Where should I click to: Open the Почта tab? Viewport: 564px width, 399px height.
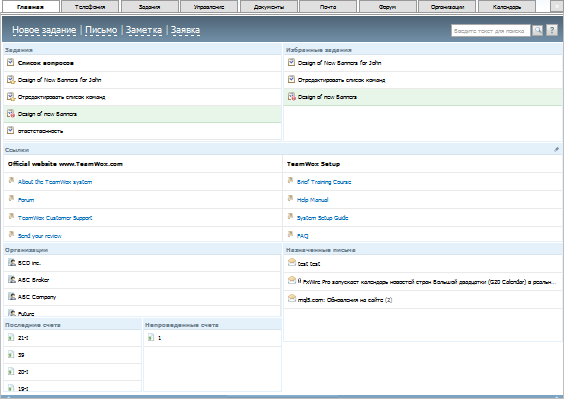[x=328, y=7]
